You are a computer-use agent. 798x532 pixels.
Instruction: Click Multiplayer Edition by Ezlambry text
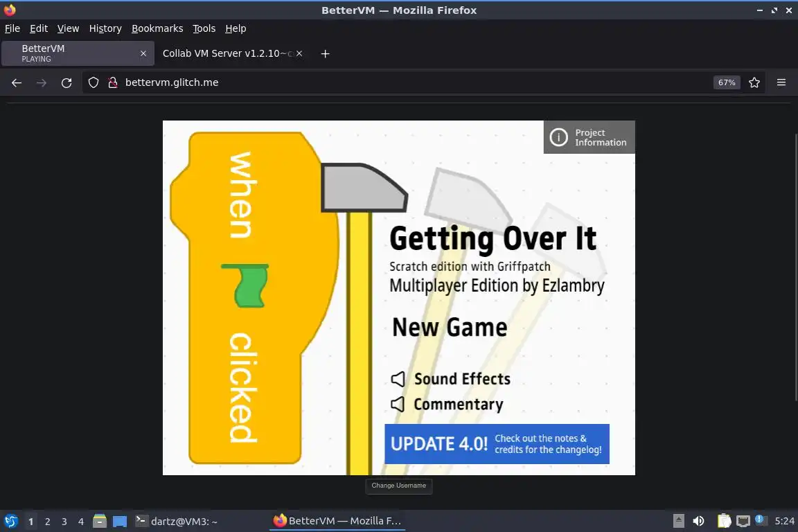point(497,285)
